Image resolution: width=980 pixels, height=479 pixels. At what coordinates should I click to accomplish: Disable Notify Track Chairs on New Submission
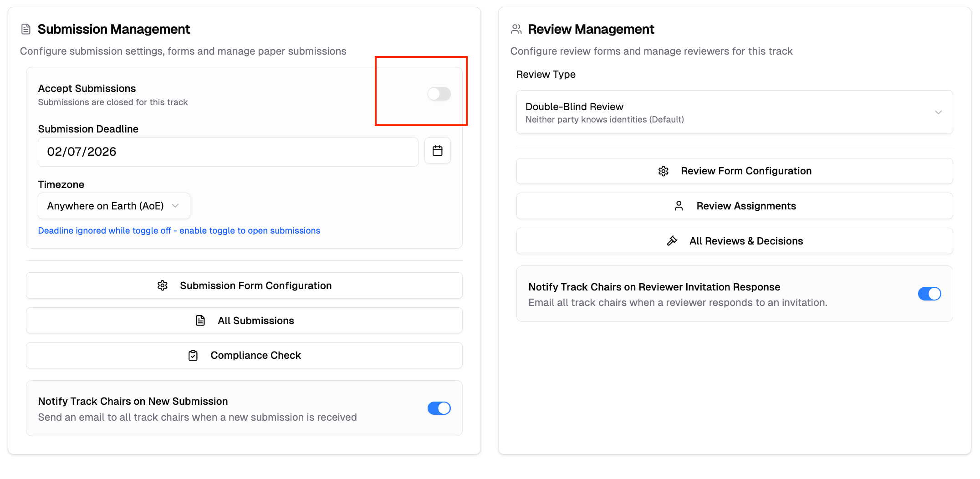pos(439,408)
